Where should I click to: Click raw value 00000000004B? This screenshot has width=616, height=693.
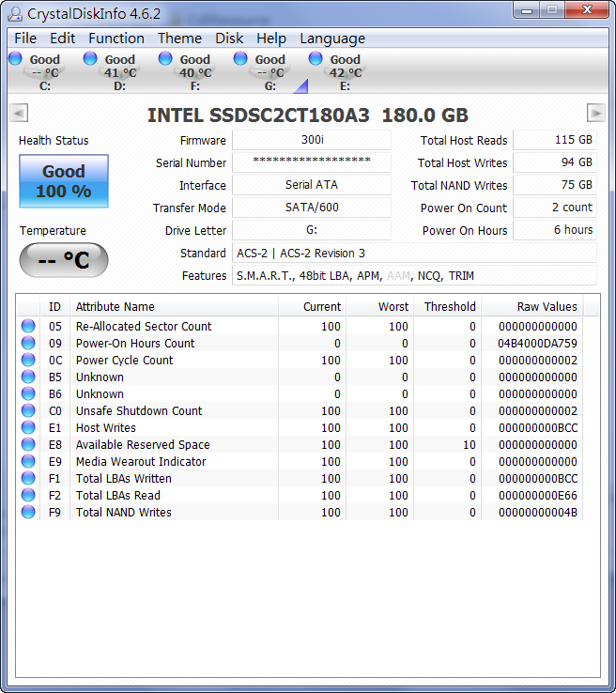(x=538, y=512)
